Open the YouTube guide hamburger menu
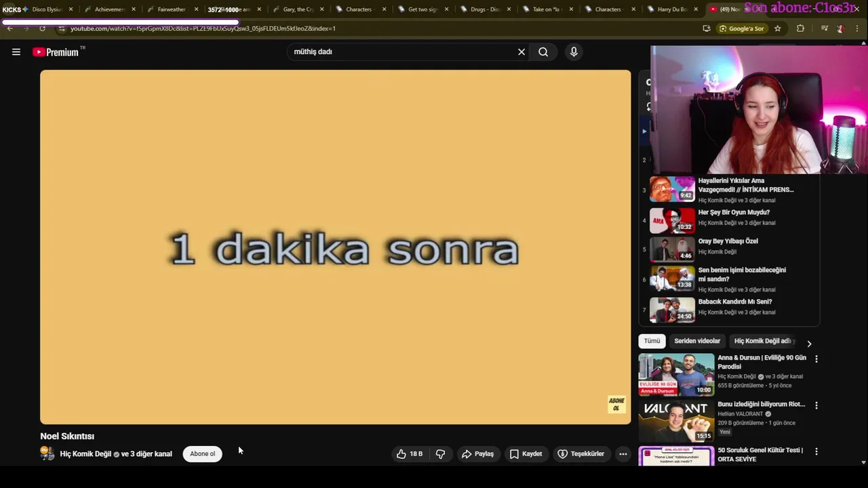 click(x=16, y=52)
